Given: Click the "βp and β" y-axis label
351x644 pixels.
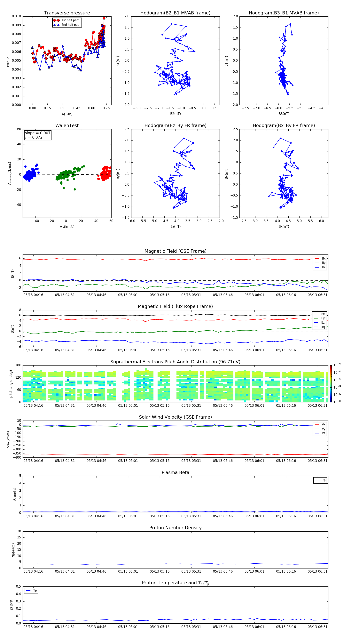Looking at the screenshot, I should point(15,494).
